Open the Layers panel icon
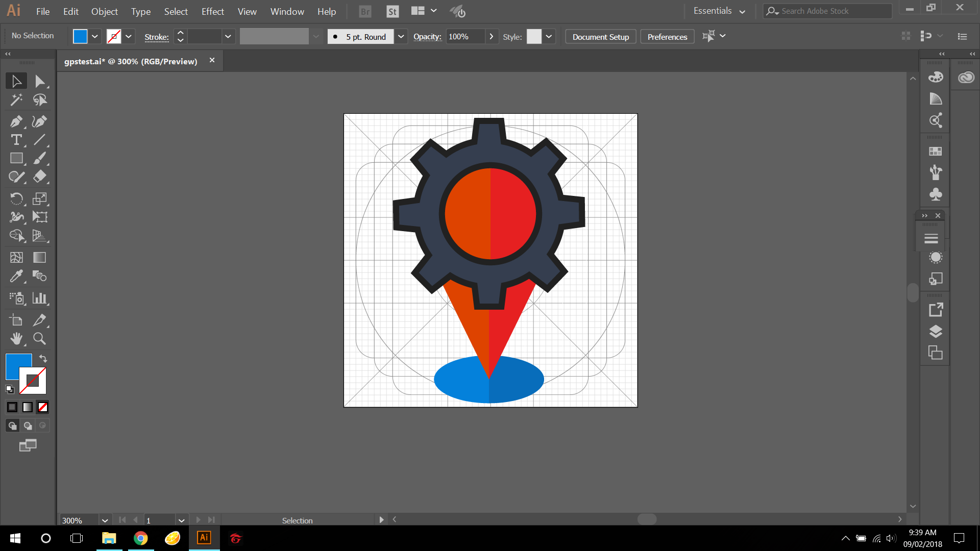This screenshot has height=551, width=980. coord(935,332)
